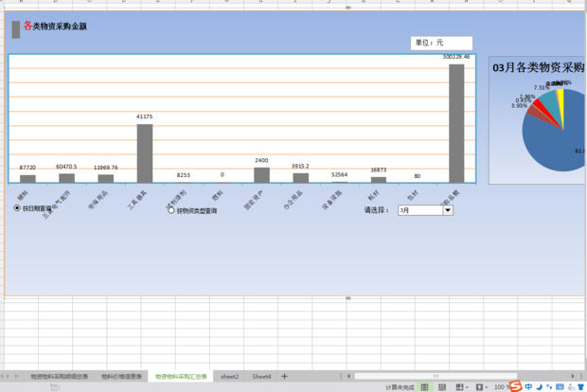Expand the eye protection mode dropdown
This screenshot has width=587, height=392.
488,387
